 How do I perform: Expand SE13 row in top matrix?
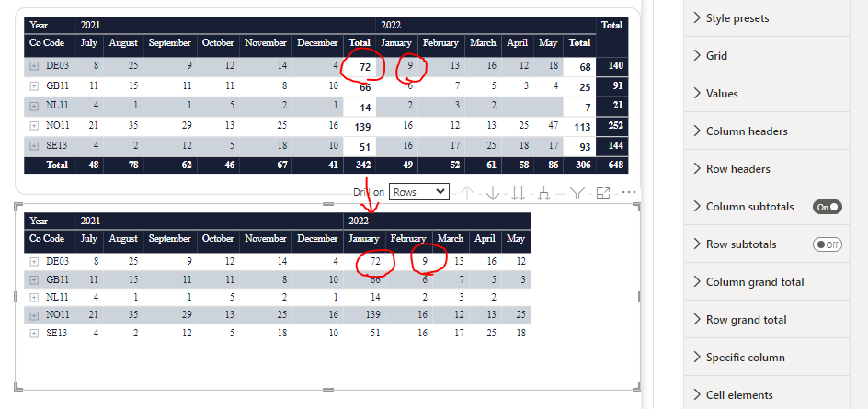point(34,145)
